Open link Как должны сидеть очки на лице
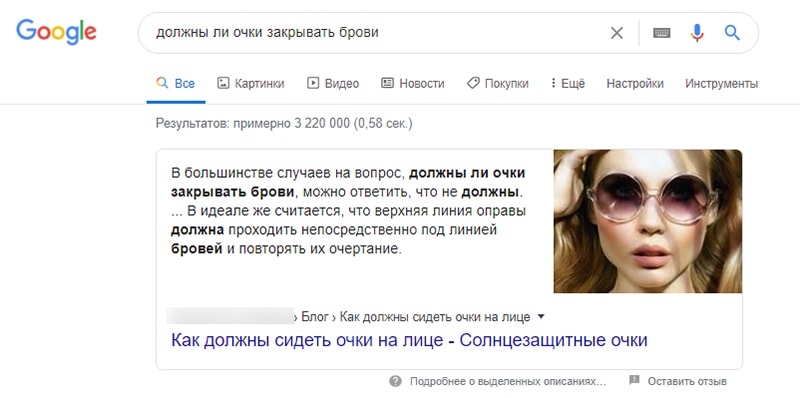 (409, 340)
